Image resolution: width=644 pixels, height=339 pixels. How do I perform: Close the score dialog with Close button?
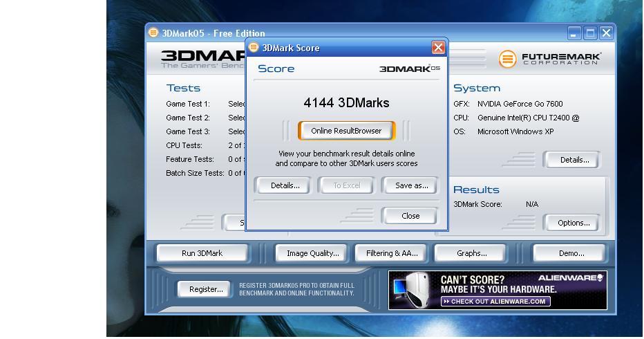tap(410, 216)
